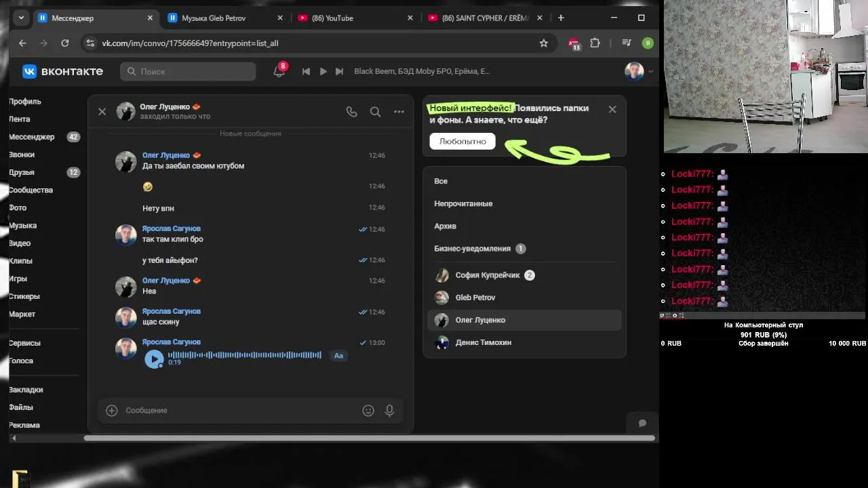Open chat with София Купрейчик
Viewport: 868px width, 488px height.
point(524,275)
